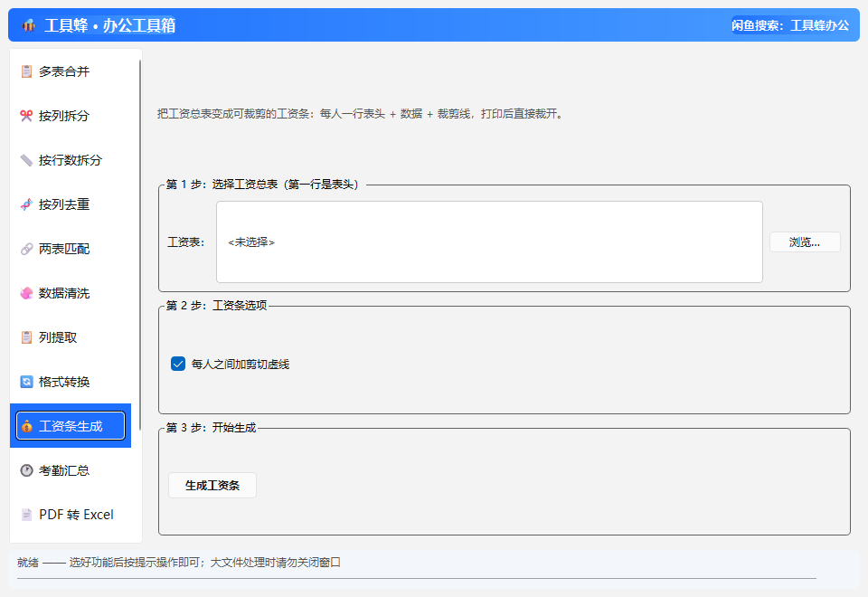Click the 生成工资条 button

(x=212, y=485)
